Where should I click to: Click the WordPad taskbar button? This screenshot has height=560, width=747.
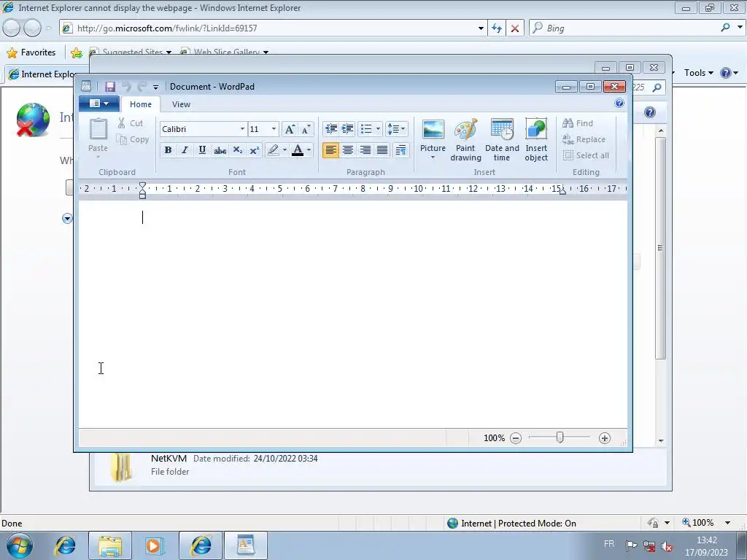click(246, 545)
